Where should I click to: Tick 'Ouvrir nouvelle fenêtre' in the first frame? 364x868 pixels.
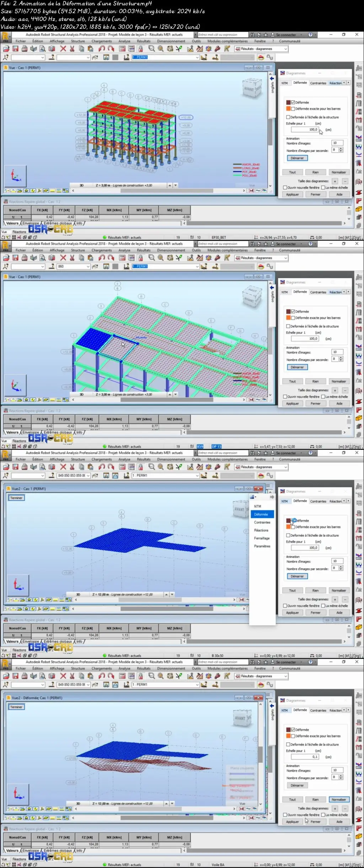[x=285, y=187]
